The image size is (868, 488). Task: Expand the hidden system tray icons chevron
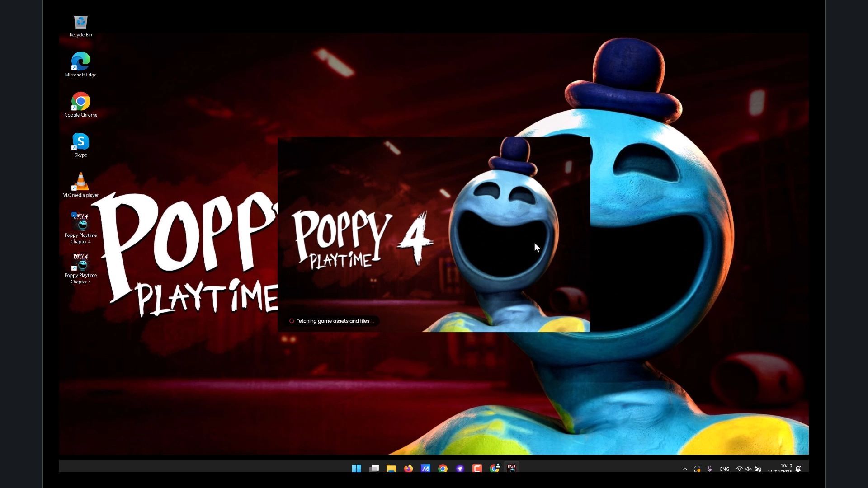coord(684,469)
